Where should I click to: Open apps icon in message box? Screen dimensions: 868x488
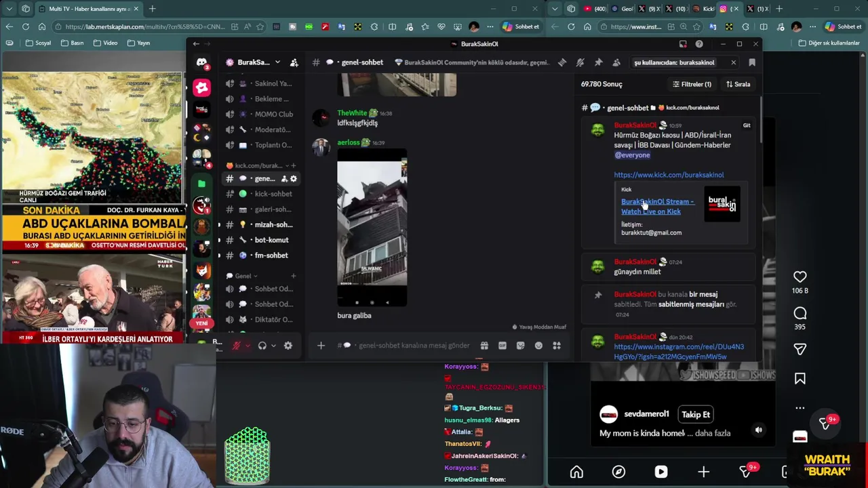click(x=557, y=346)
